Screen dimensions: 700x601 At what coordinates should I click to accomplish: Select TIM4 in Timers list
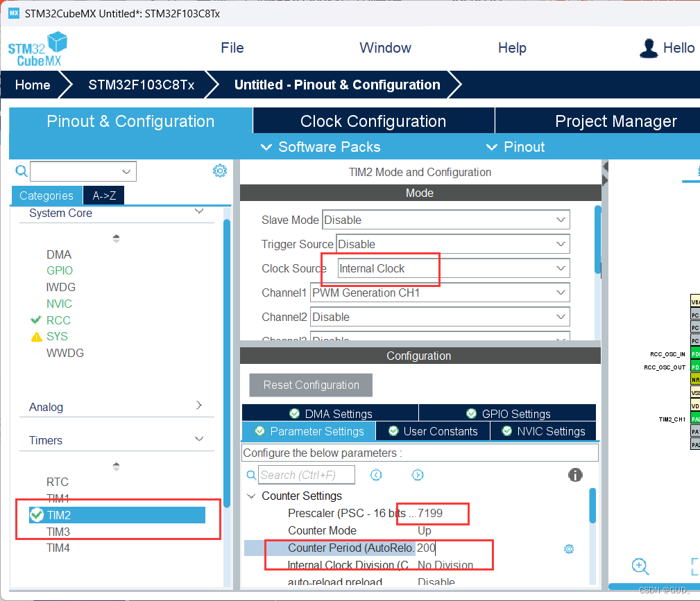[58, 548]
